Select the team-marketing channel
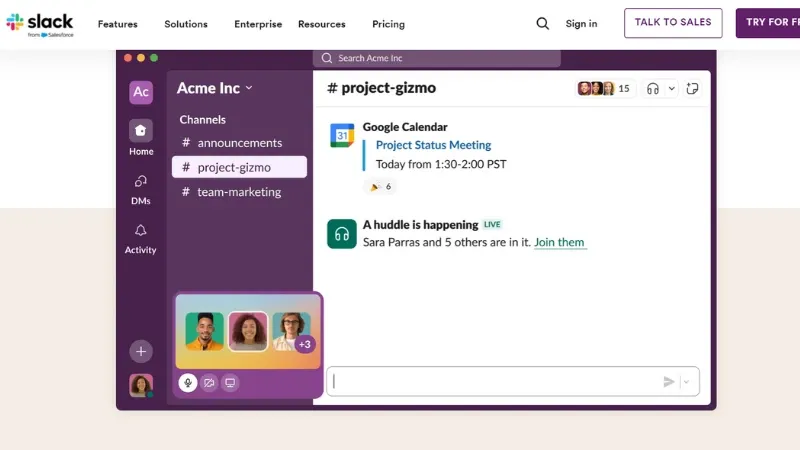Screen dimensions: 800x450 click(239, 192)
